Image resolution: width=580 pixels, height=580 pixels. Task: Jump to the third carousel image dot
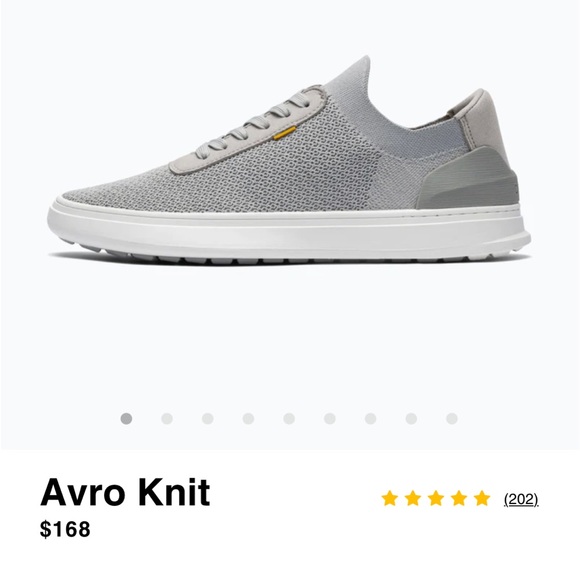[x=208, y=419]
